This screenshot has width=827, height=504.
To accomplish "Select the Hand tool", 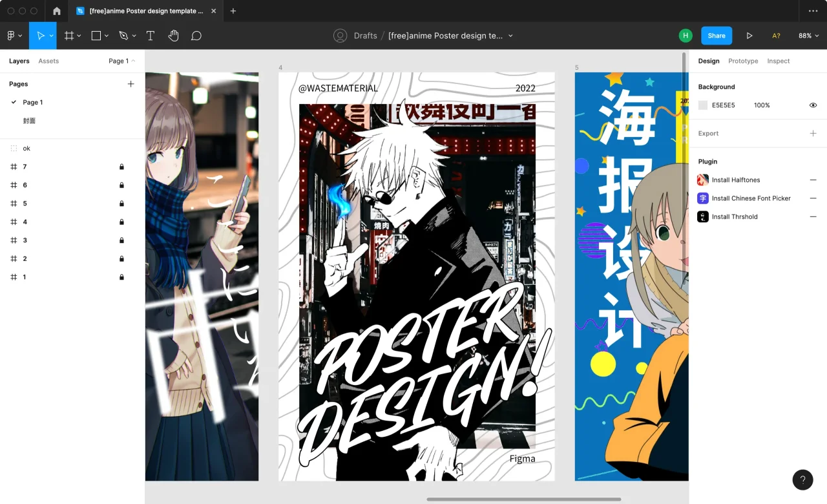I will [x=173, y=36].
